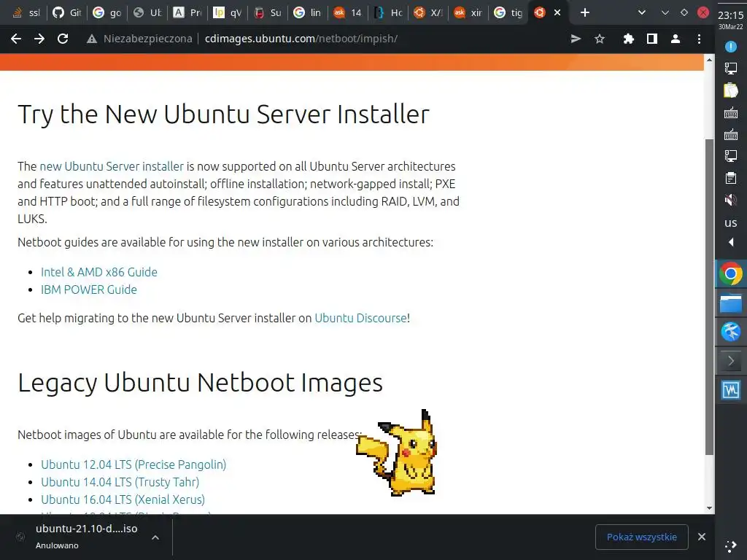
Task: Switch to the 'qV' Launchpad tab
Action: coord(228,13)
